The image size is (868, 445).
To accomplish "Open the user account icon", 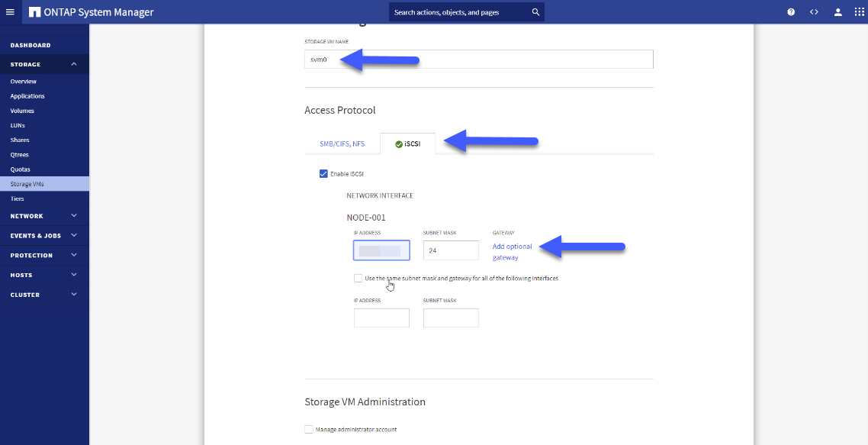I will tap(838, 12).
